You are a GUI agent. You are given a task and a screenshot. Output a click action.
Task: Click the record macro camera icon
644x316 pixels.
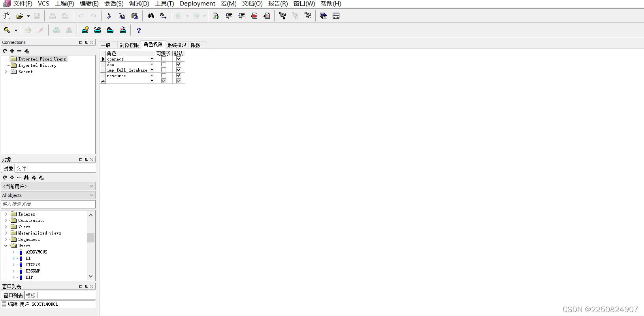point(282,16)
